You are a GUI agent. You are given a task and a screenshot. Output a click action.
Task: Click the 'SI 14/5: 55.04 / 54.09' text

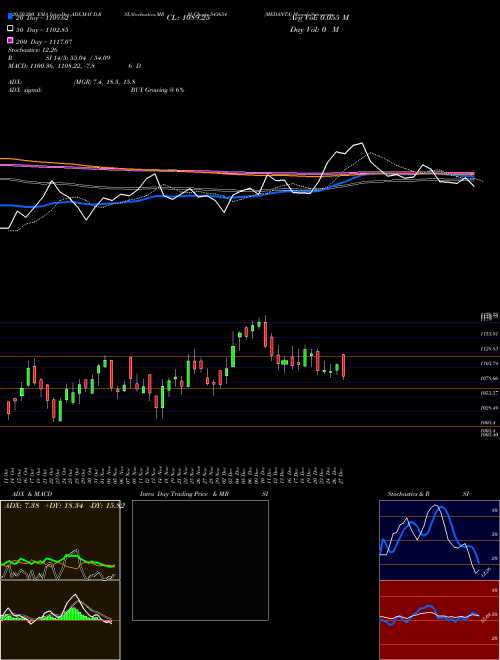(78, 58)
